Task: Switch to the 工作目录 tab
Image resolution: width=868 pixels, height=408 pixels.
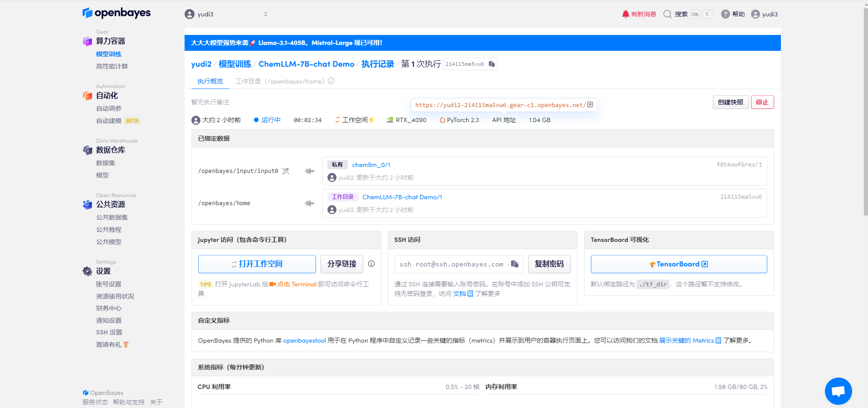Action: [279, 81]
